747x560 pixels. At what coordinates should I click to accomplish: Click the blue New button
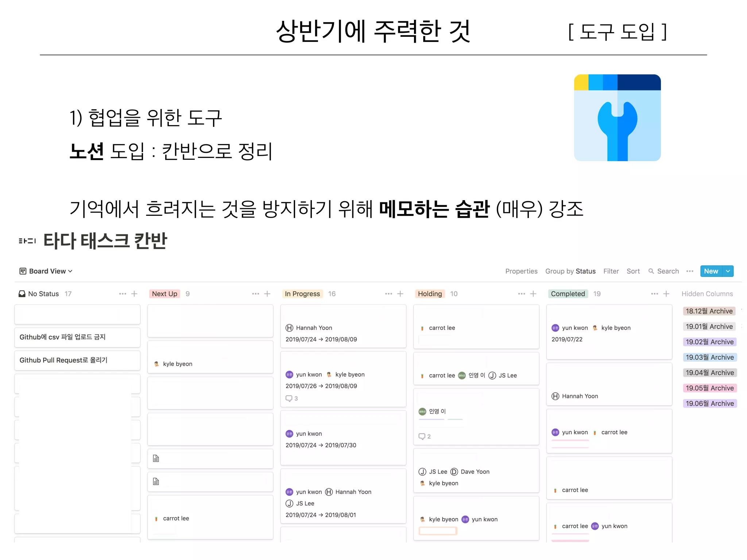pyautogui.click(x=711, y=271)
